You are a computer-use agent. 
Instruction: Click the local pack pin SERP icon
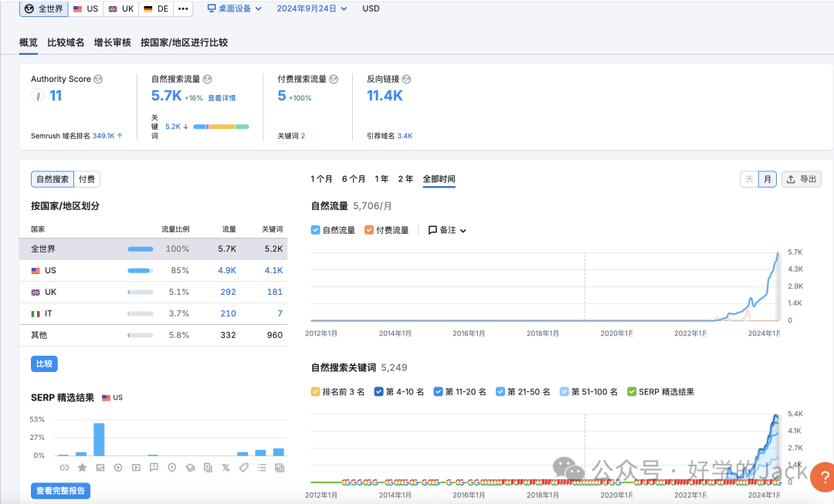171,467
